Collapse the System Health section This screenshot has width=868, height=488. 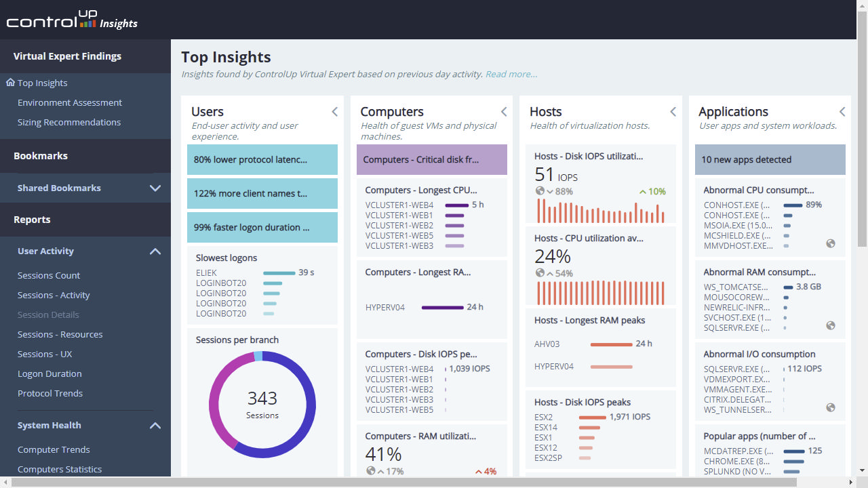point(155,426)
